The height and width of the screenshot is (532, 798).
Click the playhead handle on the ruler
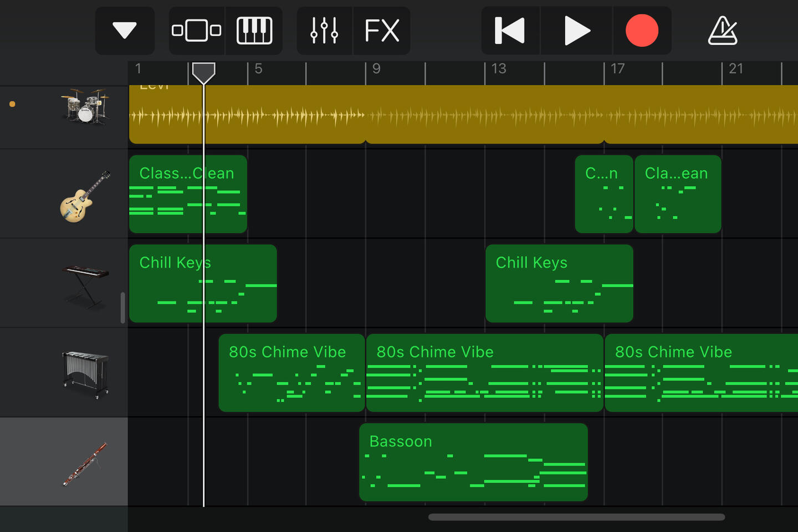click(x=203, y=72)
